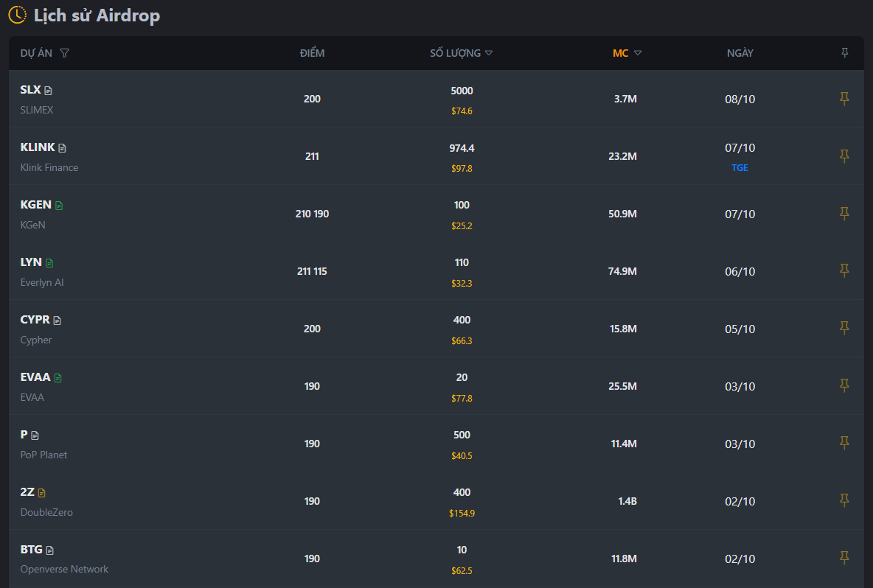Screen dimensions: 873x588
Task: Open the filter icon next to DỰ ÁN
Action: click(x=66, y=52)
